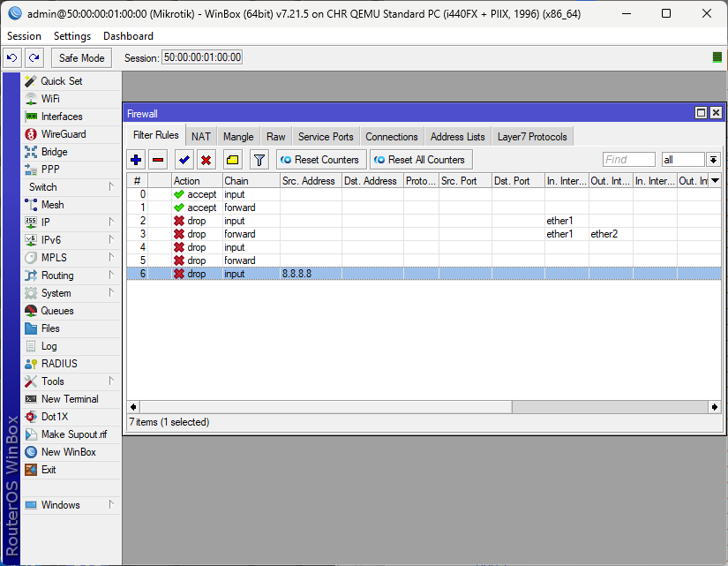Switch to the NAT tab
Image resolution: width=728 pixels, height=566 pixels.
click(x=201, y=137)
